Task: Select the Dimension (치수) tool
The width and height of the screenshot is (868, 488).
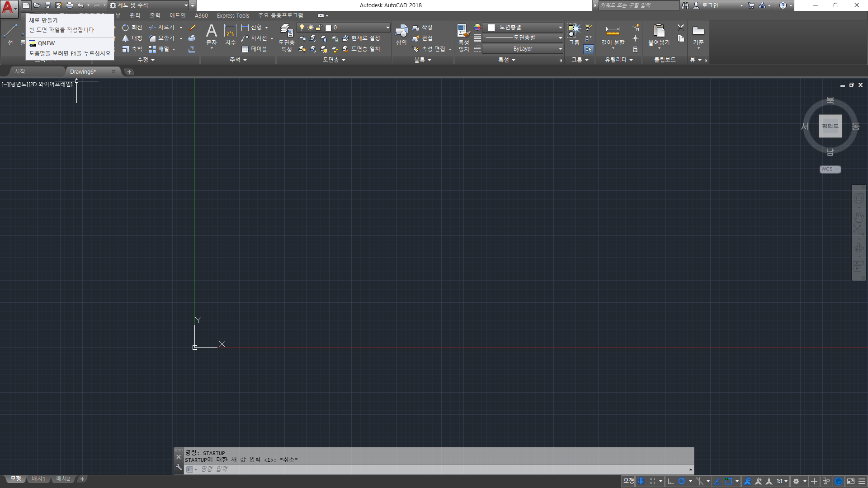Action: (230, 32)
